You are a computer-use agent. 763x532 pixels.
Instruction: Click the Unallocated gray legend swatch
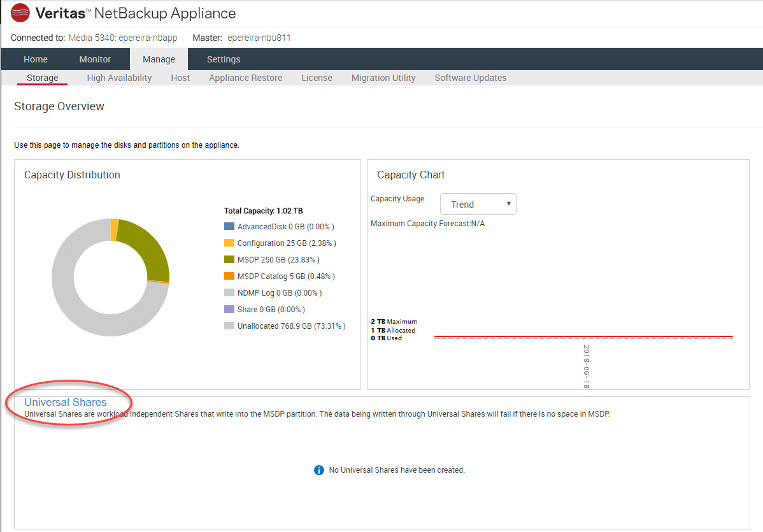point(229,326)
